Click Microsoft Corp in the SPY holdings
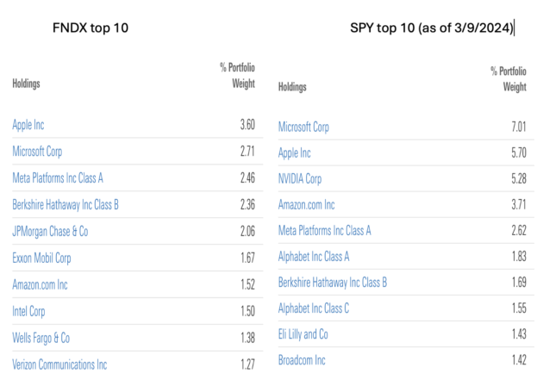The image size is (543, 392). (303, 127)
